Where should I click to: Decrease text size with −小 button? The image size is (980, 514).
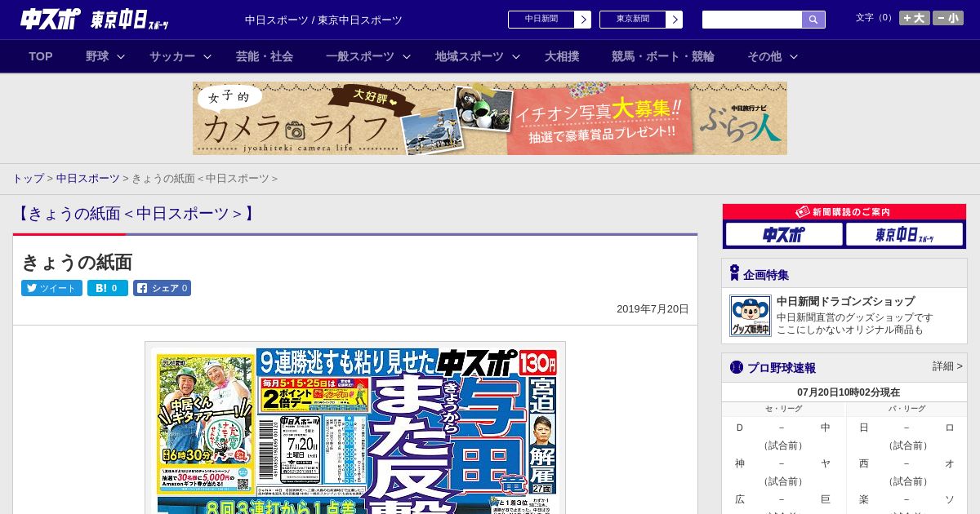948,18
